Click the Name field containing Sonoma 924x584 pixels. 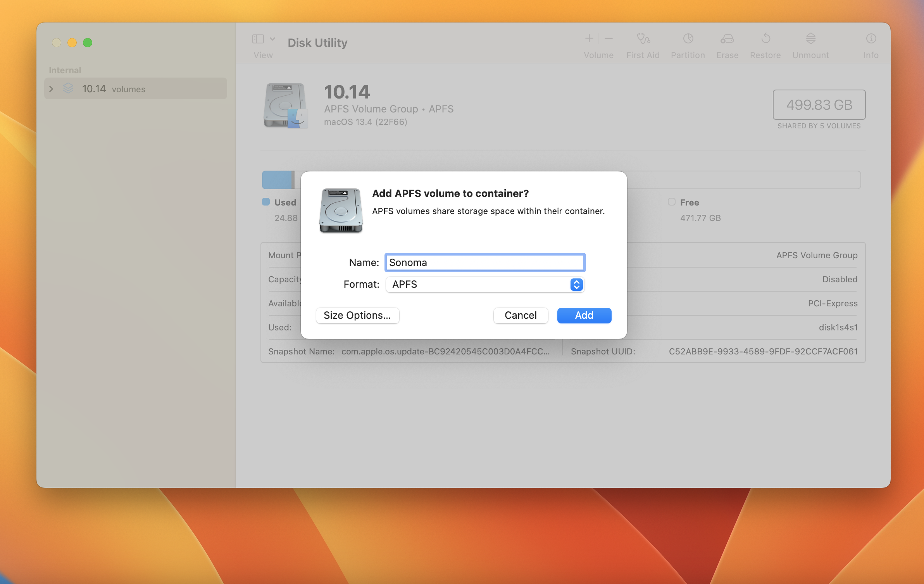coord(484,263)
